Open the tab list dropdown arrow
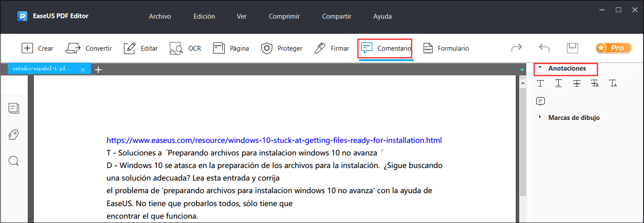The image size is (644, 223). click(x=522, y=70)
